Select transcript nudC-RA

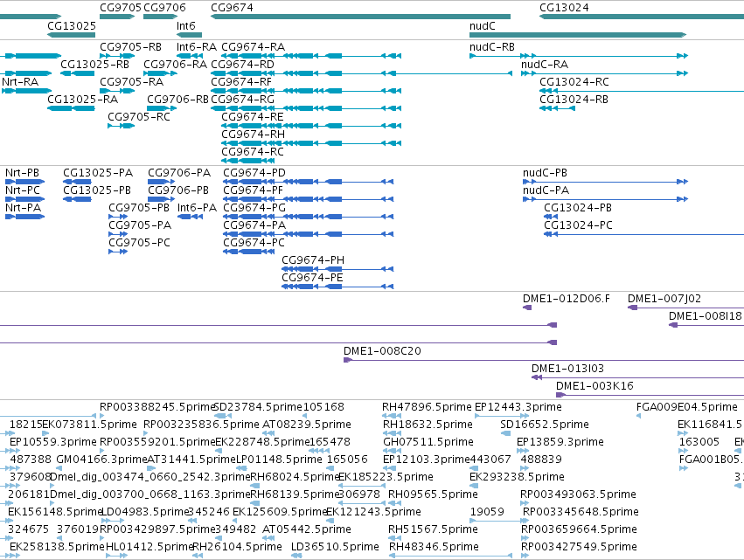coord(545,65)
